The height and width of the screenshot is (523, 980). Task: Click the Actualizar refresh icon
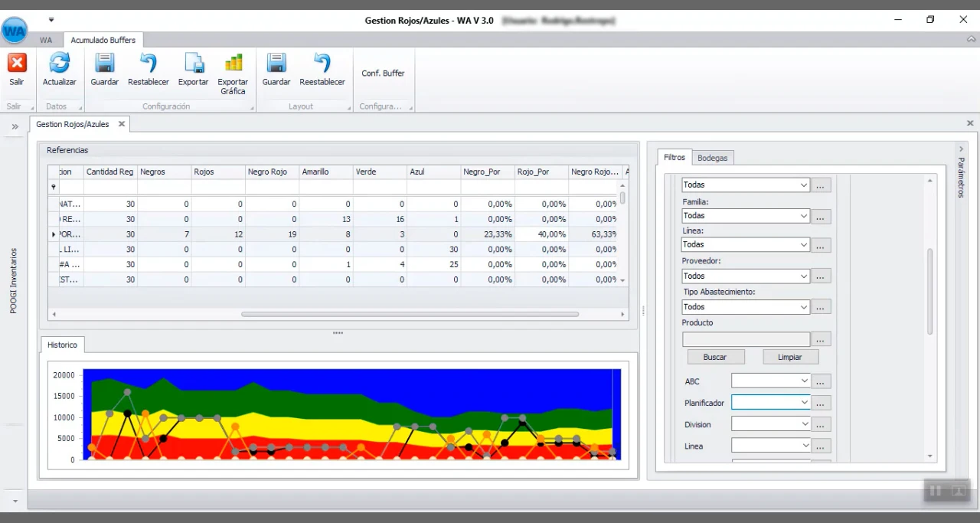coord(59,64)
